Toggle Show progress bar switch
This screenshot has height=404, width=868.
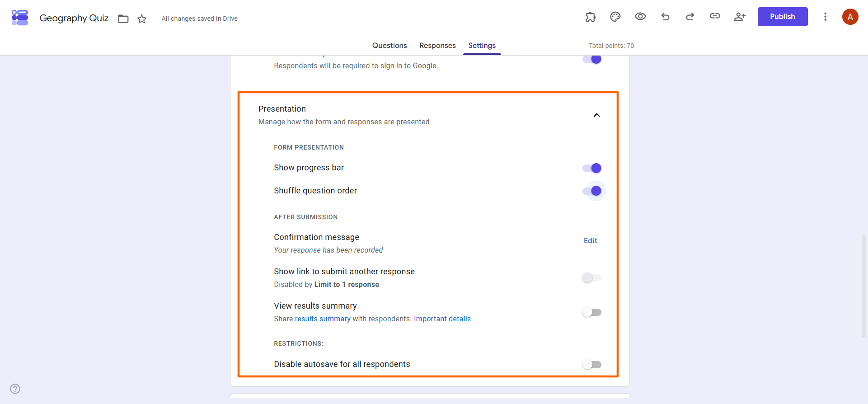[x=592, y=168]
